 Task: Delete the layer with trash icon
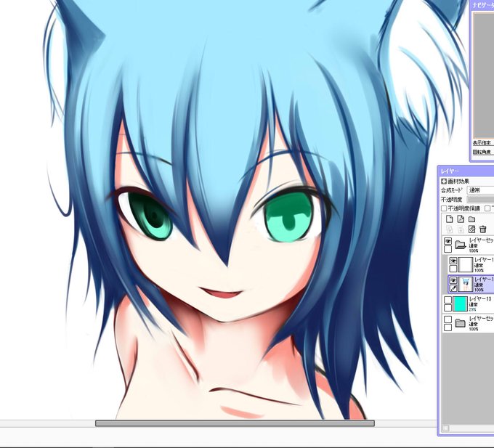tap(482, 229)
